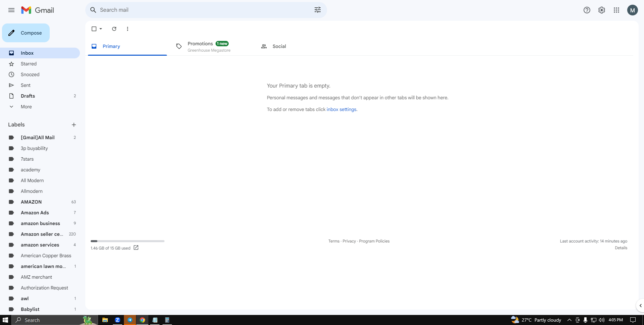Show the side panel arrow

640,306
